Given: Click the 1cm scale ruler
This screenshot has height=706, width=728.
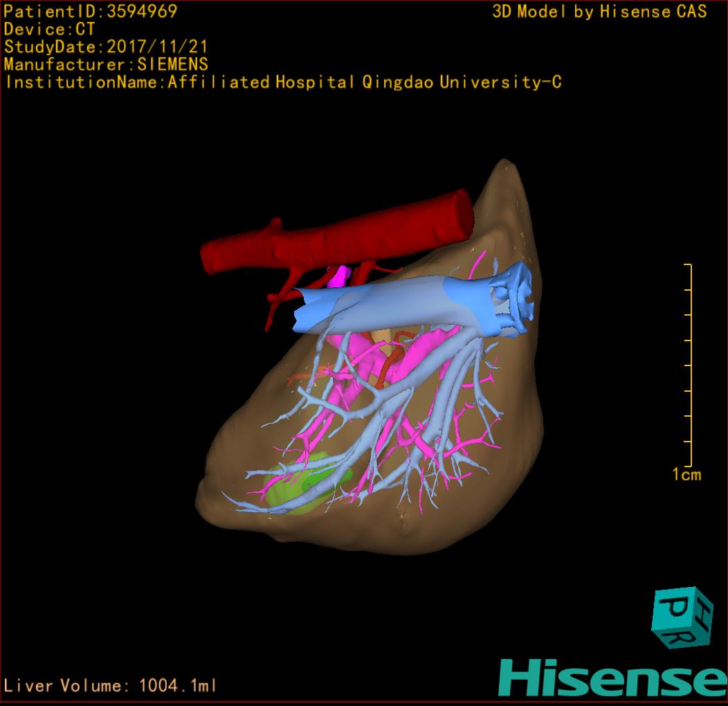Looking at the screenshot, I should pyautogui.click(x=688, y=372).
